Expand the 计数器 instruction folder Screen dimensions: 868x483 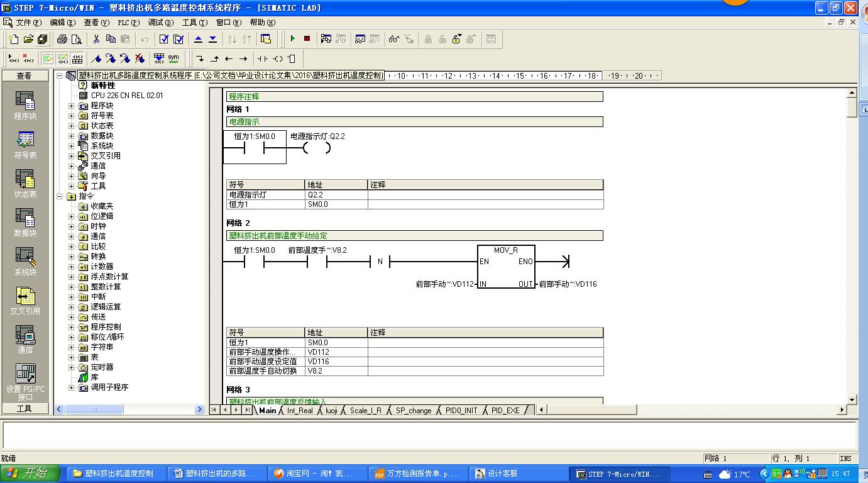click(71, 267)
